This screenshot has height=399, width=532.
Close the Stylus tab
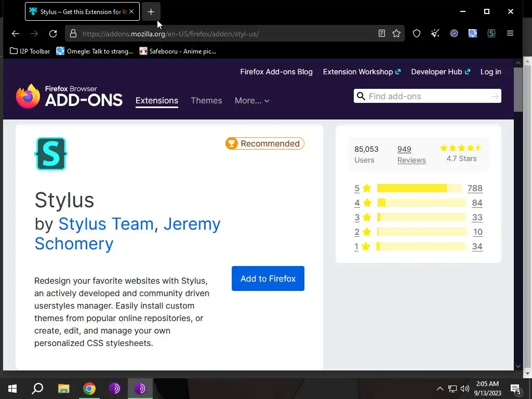131,11
